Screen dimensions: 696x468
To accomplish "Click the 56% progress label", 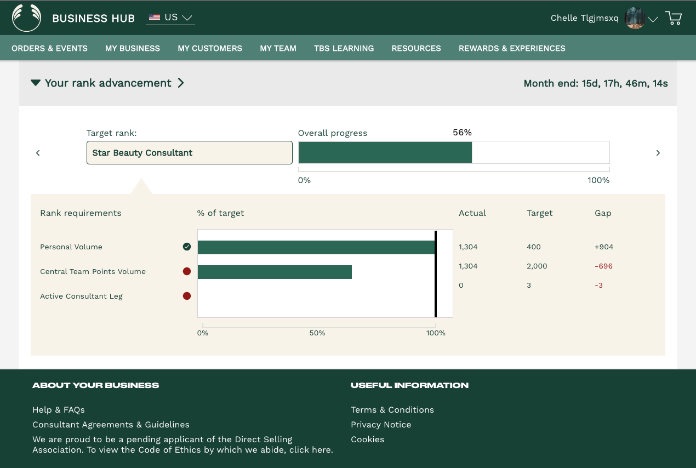I will click(x=462, y=132).
